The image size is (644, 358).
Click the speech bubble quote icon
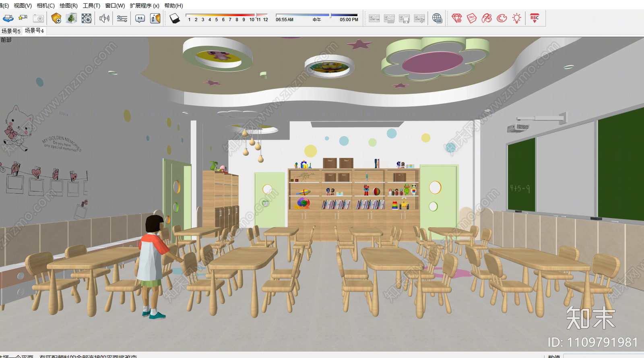coord(140,19)
